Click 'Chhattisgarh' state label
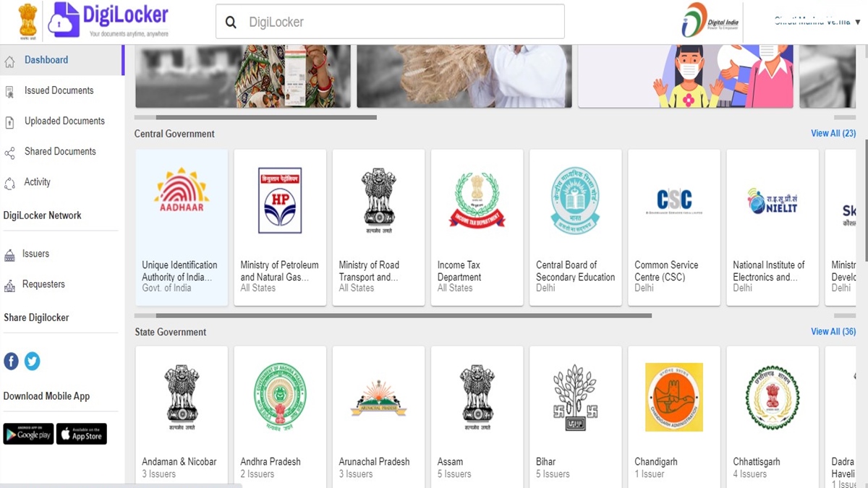The image size is (868, 488). (x=757, y=462)
